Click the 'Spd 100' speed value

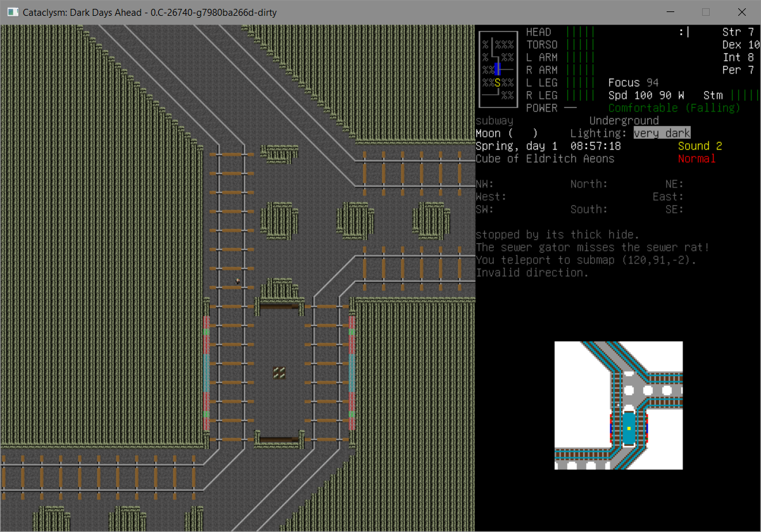(630, 95)
